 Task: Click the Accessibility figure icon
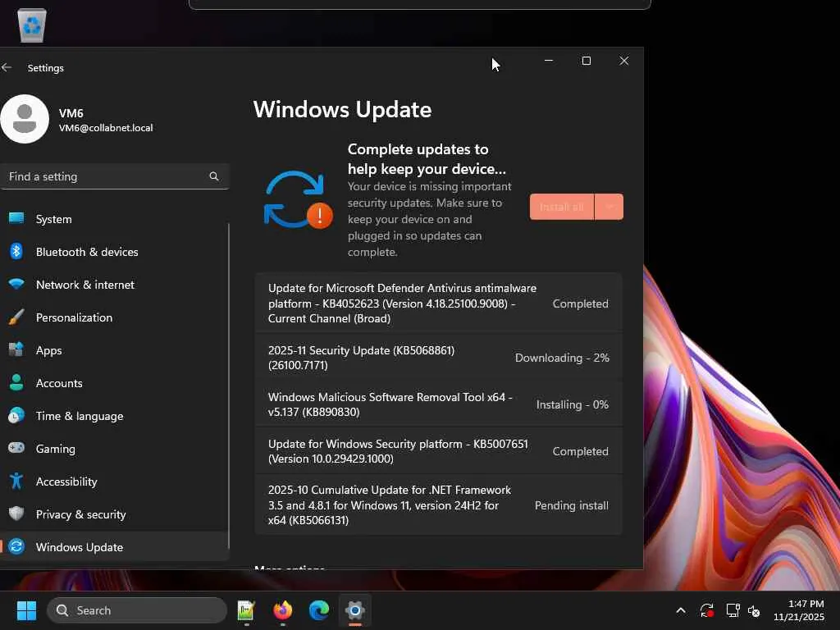pyautogui.click(x=16, y=481)
